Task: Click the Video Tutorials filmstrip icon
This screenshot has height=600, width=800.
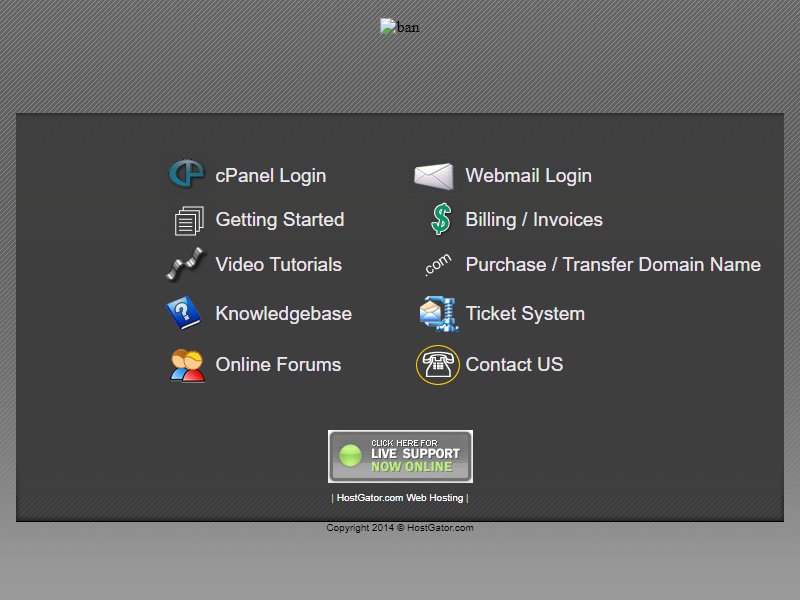Action: (x=185, y=264)
